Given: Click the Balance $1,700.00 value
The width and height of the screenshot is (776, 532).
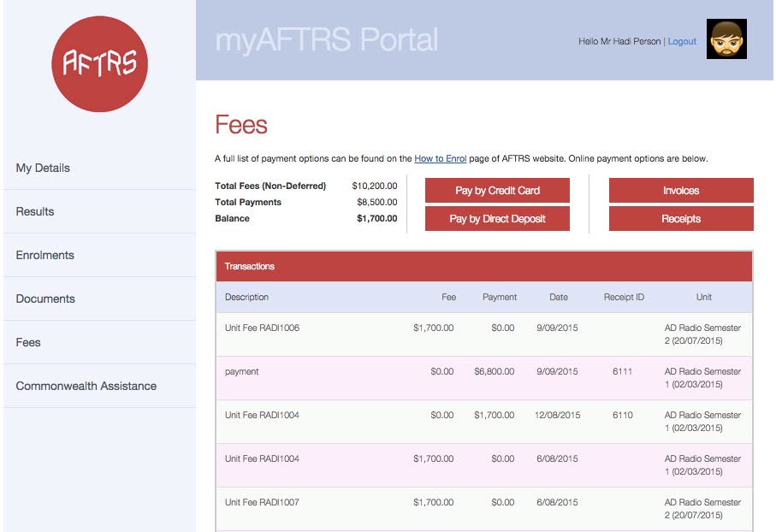Looking at the screenshot, I should [x=376, y=218].
